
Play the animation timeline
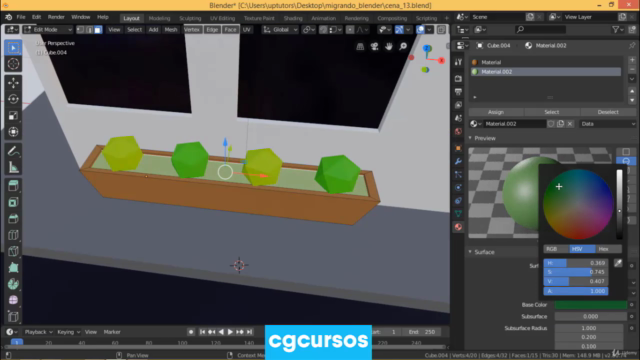pyautogui.click(x=230, y=332)
